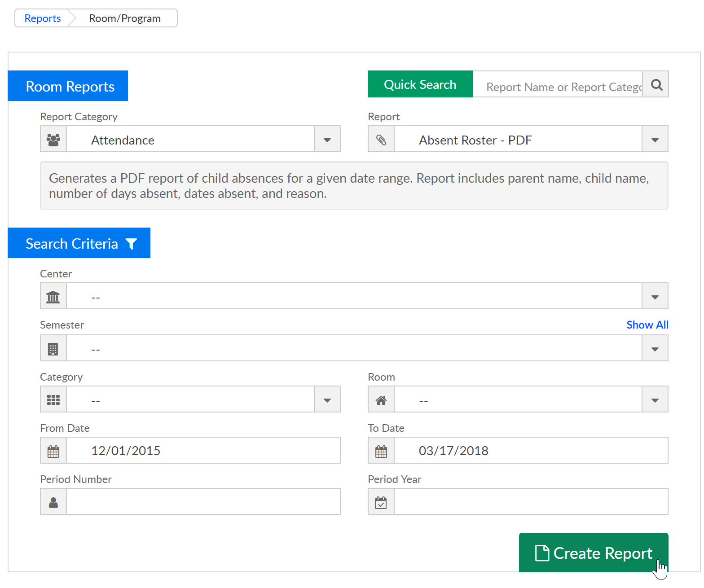Viewport: 704px width, 588px height.
Task: Open the Semester dropdown arrow
Action: [x=655, y=349]
